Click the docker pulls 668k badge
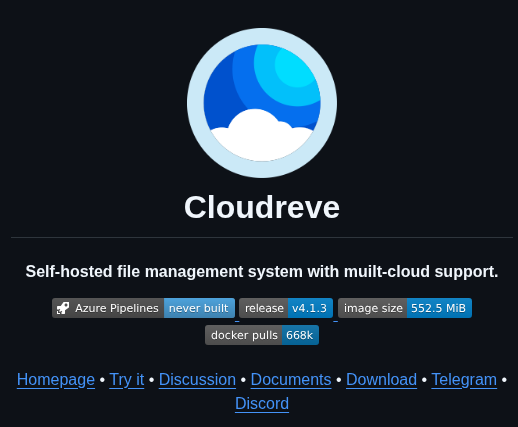The image size is (518, 427). 262,335
